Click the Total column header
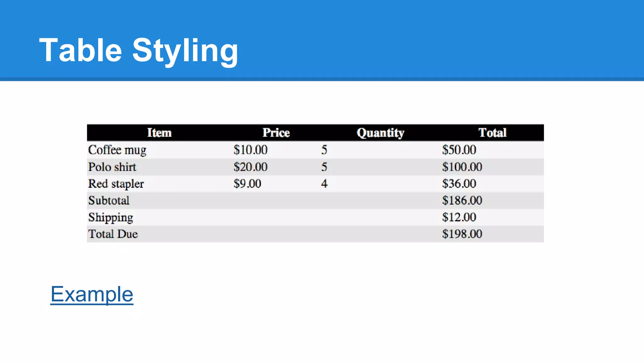The height and width of the screenshot is (362, 644). tap(492, 133)
